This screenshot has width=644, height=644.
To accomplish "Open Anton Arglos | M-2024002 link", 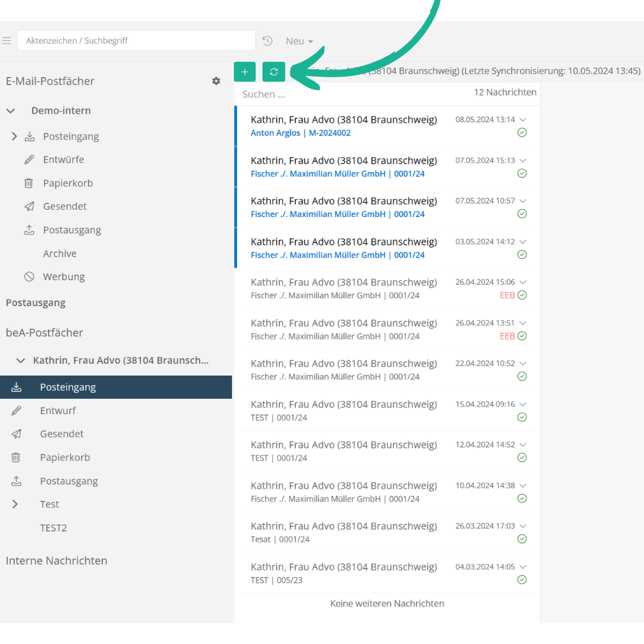I will [300, 133].
